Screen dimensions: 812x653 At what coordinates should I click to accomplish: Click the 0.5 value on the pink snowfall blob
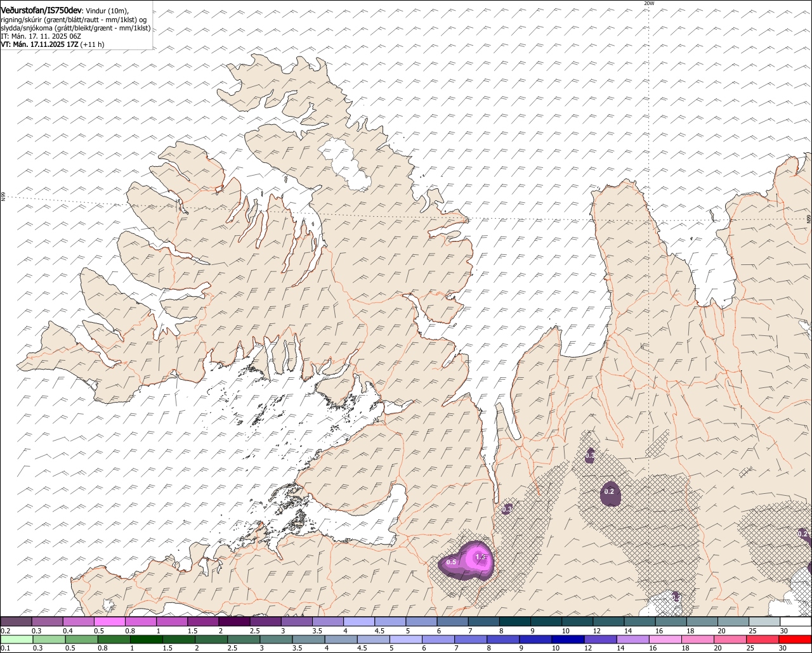click(451, 562)
